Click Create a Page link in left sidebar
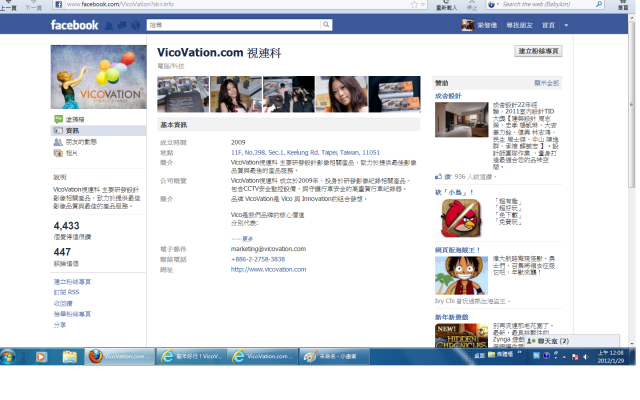This screenshot has width=640, height=400. 72,282
